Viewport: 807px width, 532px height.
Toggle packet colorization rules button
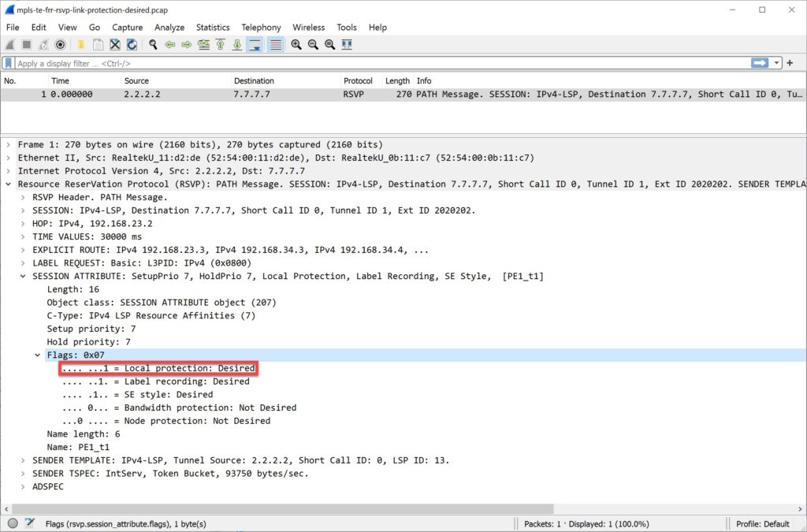coord(276,45)
